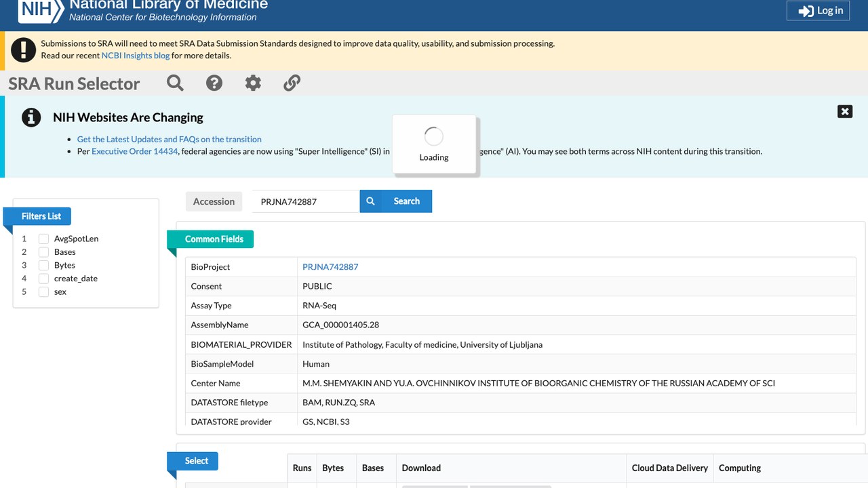868x488 pixels.
Task: Check the sex filter checkbox
Action: (43, 291)
